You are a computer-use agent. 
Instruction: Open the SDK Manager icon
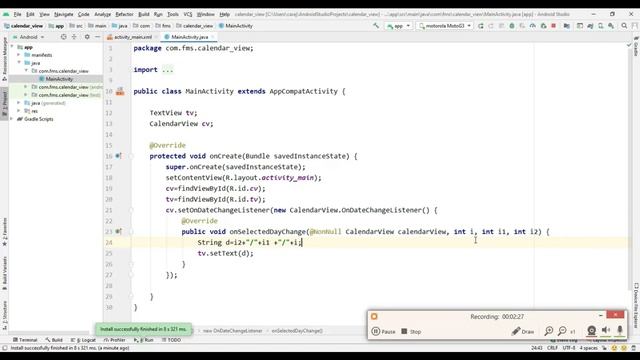611,26
